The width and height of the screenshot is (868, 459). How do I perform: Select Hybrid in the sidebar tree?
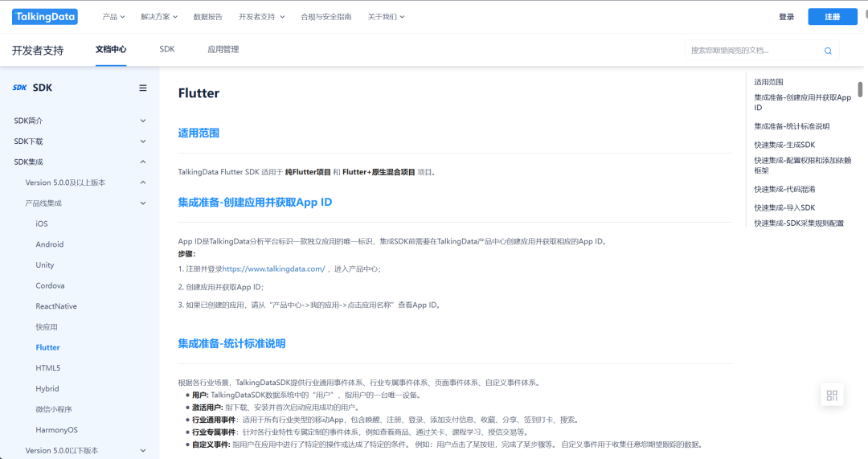click(47, 389)
